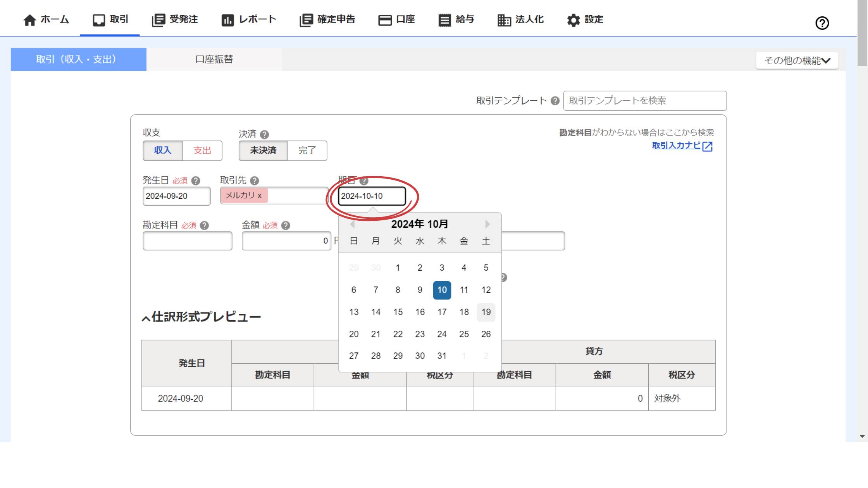Image resolution: width=868 pixels, height=488 pixels.
Task: Click the help circle icon at top right
Action: (822, 23)
